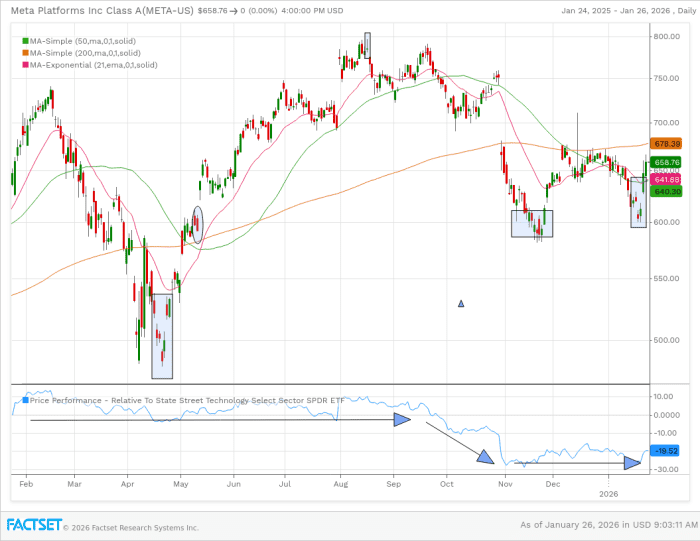
Task: Click the Oct month label on time axis
Action: [x=447, y=484]
